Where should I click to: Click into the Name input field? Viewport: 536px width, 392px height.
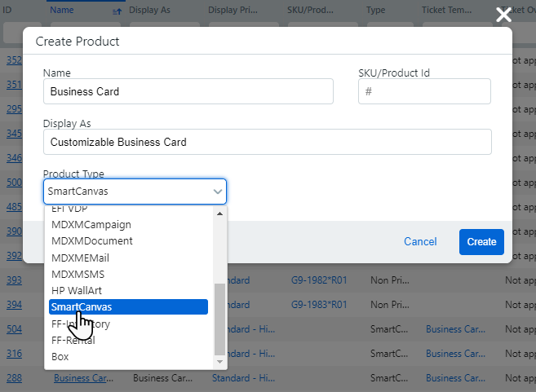pyautogui.click(x=188, y=91)
